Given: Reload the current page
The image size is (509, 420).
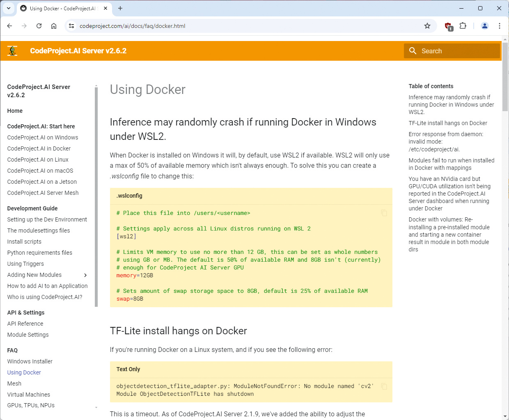Looking at the screenshot, I should click(x=39, y=26).
